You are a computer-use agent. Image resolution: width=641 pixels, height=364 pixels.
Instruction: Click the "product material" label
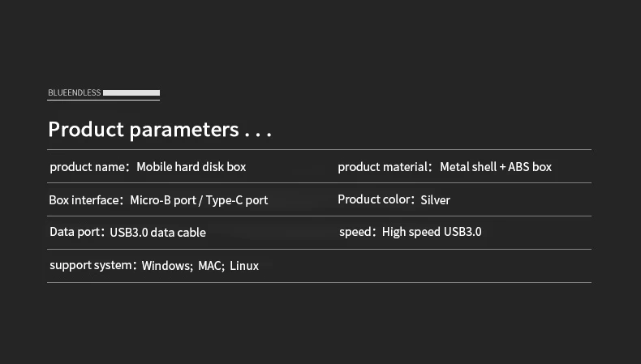tap(384, 167)
